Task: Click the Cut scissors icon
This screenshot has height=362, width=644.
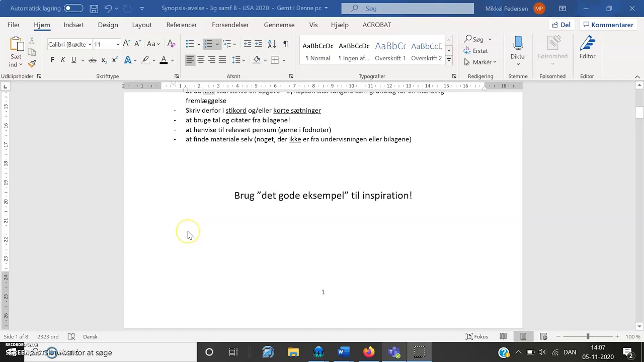Action: 32,40
